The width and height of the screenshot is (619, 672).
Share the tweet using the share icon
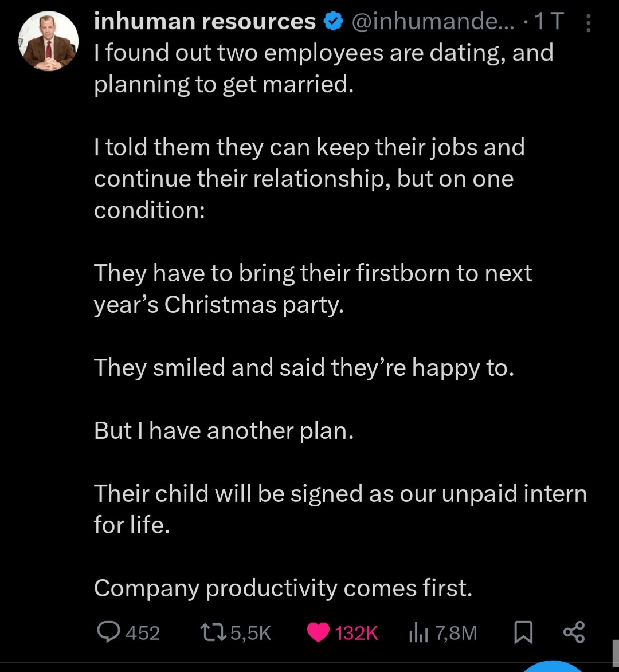574,632
